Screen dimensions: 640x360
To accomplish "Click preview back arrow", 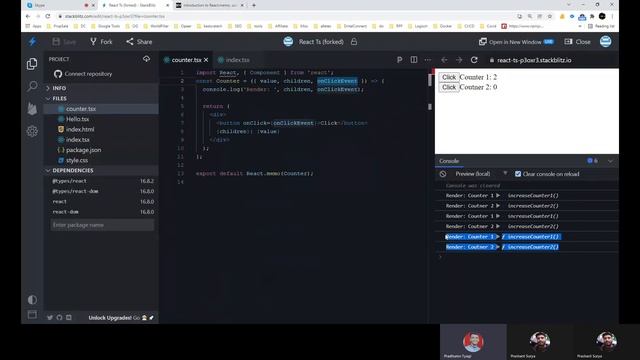I will pos(444,60).
